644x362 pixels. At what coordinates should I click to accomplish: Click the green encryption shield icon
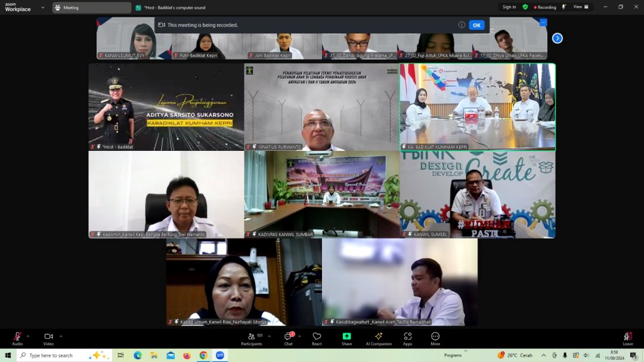(525, 7)
